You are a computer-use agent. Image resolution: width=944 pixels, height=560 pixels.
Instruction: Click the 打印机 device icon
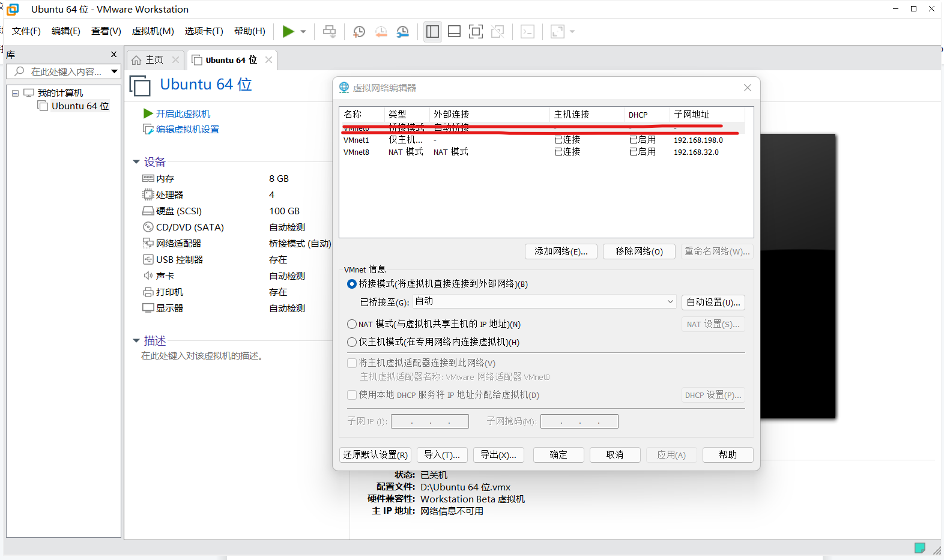click(148, 292)
